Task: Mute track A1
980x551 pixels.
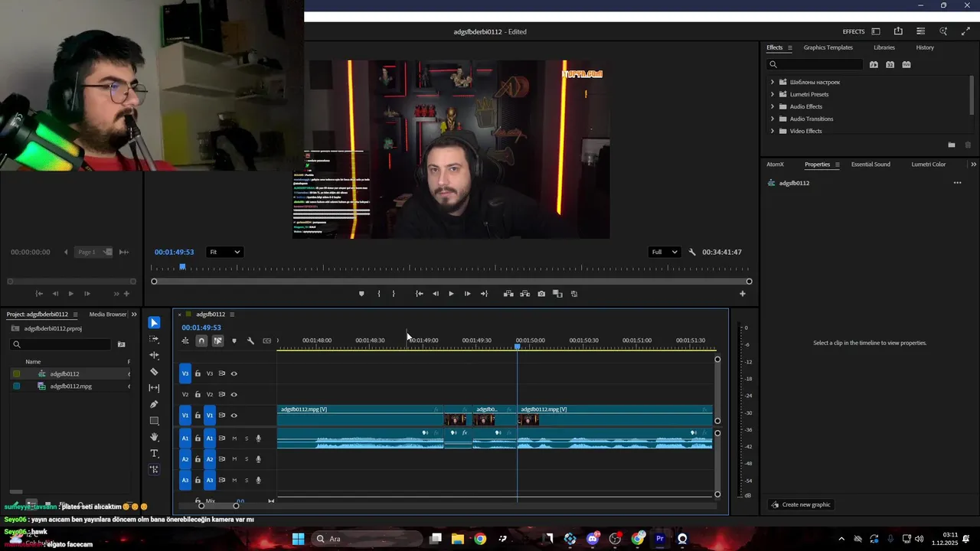Action: (x=234, y=439)
